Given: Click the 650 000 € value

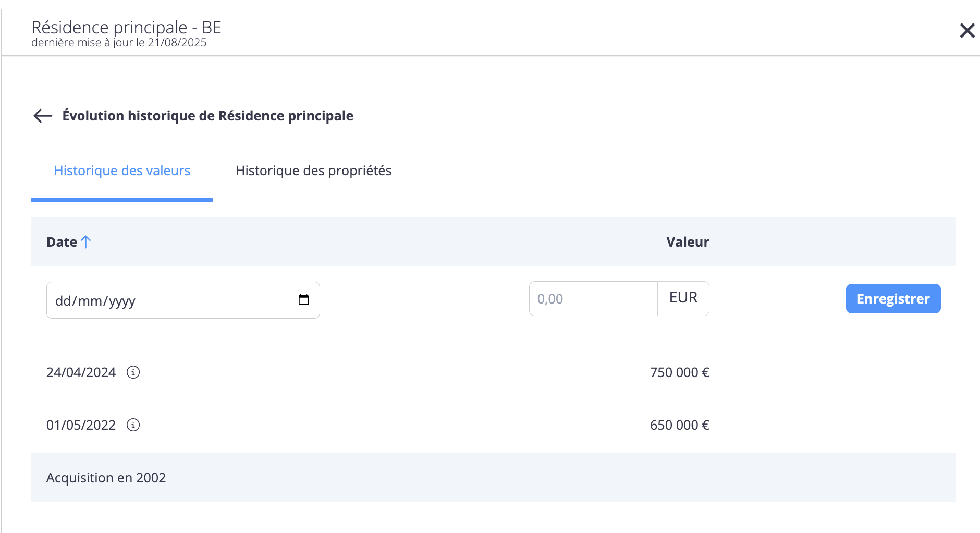Looking at the screenshot, I should (x=679, y=425).
